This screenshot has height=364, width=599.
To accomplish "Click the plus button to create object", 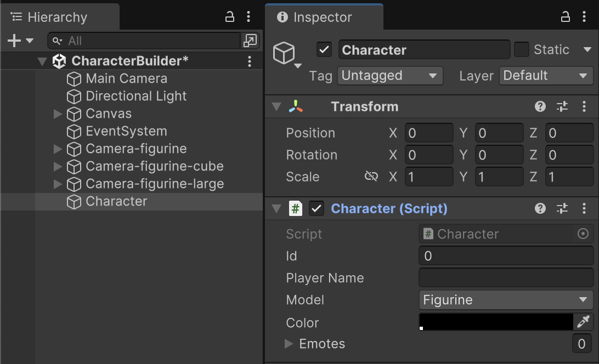I will pyautogui.click(x=14, y=41).
